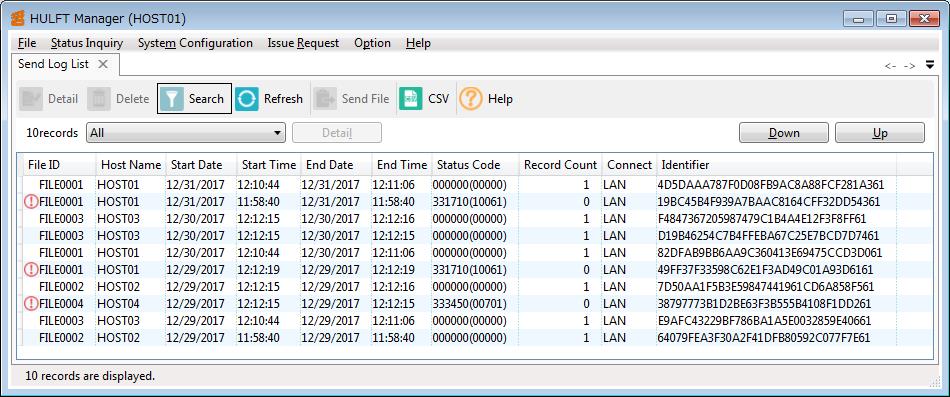Image resolution: width=950 pixels, height=397 pixels.
Task: Click error icon on FILE0004 row
Action: pos(31,304)
